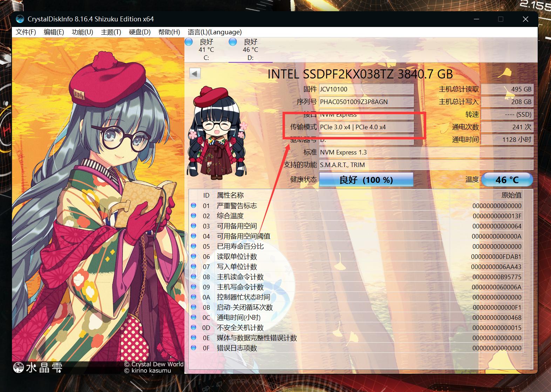This screenshot has width=551, height=392.
Task: Click the firmware field JCV10100
Action: (366, 89)
